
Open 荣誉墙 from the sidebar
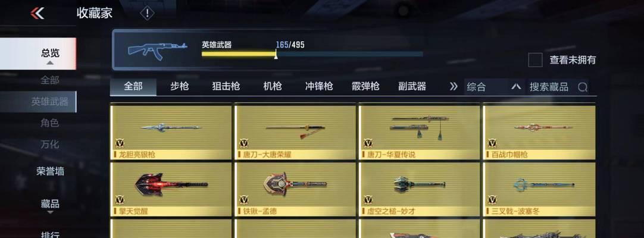click(50, 171)
